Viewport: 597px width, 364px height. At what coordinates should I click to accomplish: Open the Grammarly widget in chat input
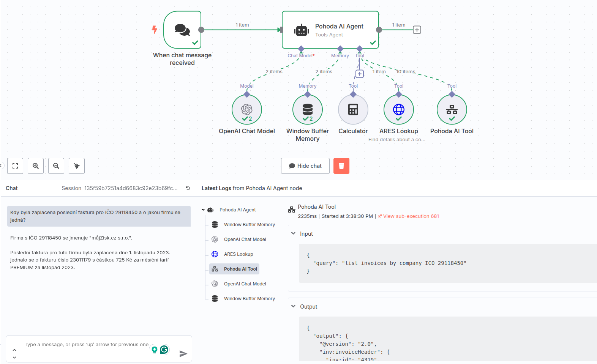point(164,350)
